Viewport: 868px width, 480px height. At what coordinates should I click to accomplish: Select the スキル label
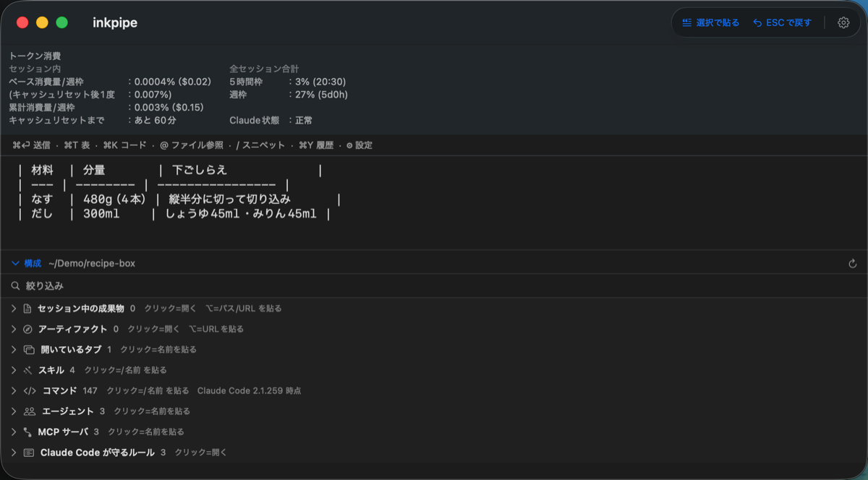pyautogui.click(x=51, y=370)
